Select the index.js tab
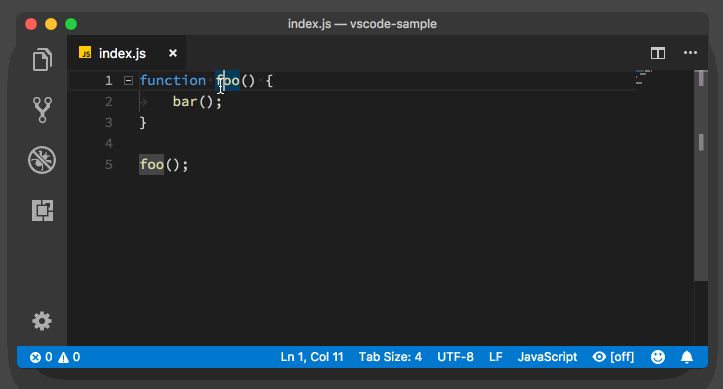The image size is (723, 389). tap(122, 53)
